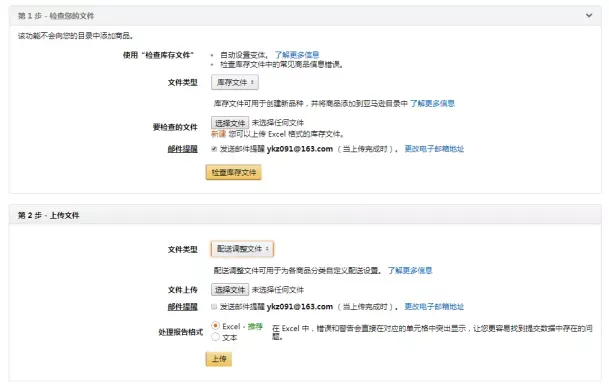The height and width of the screenshot is (388, 609).
Task: Click 选择文件 button under 要检查的文件
Action: tap(230, 123)
